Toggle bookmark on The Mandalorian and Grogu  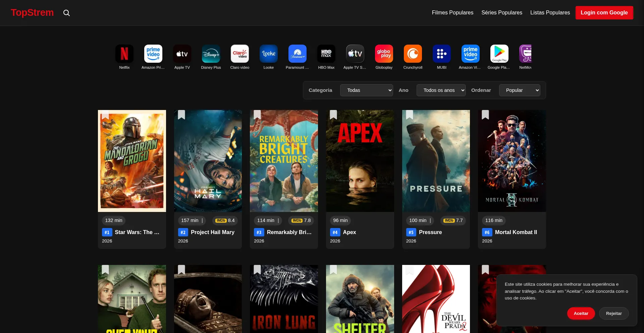(105, 115)
